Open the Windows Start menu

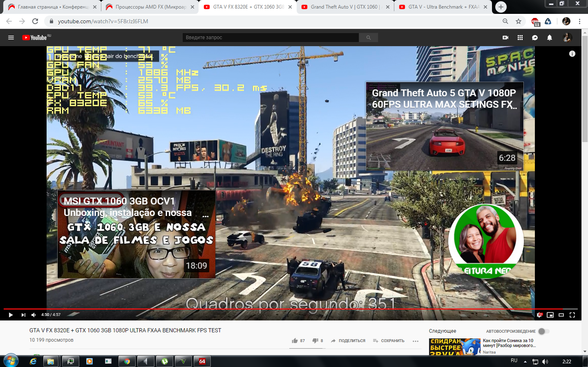point(11,361)
